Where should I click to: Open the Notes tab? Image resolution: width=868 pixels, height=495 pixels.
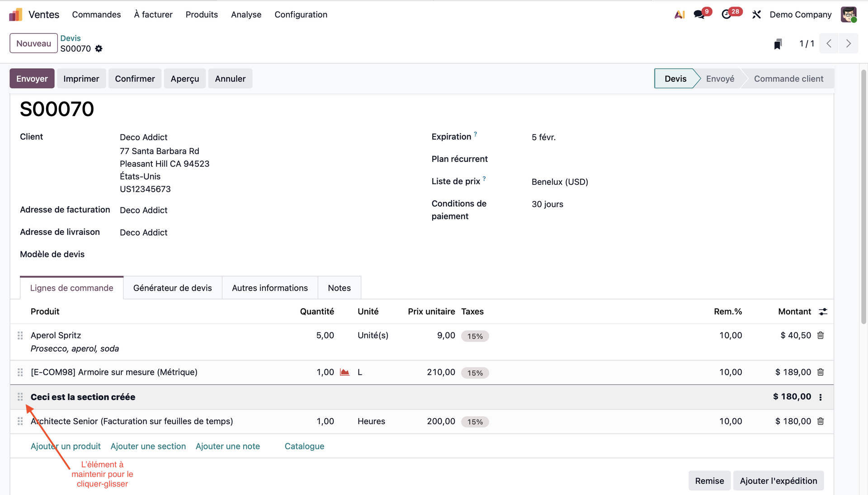(339, 288)
